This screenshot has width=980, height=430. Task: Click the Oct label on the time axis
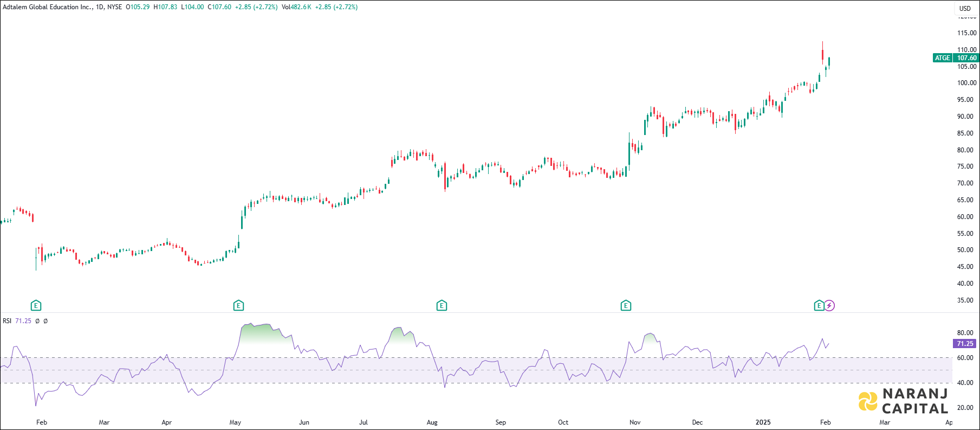[563, 422]
